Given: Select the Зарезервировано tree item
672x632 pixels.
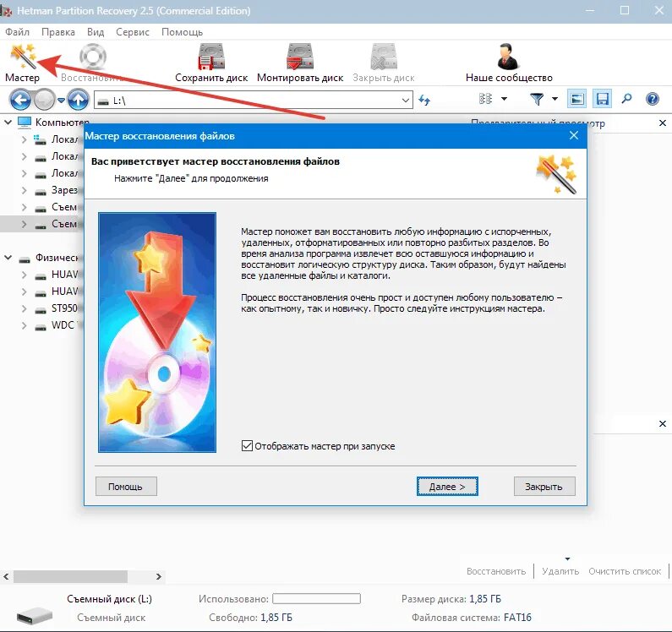Looking at the screenshot, I should point(64,190).
